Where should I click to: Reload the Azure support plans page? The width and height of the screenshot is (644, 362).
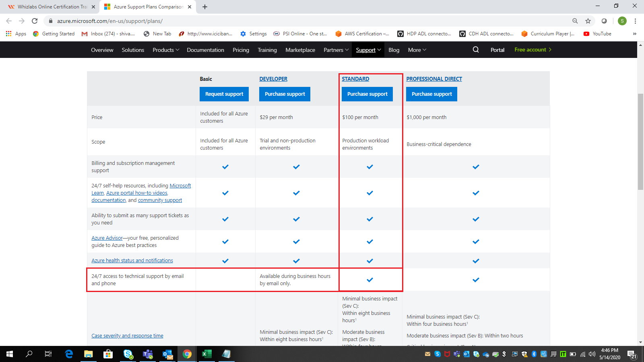(x=35, y=21)
